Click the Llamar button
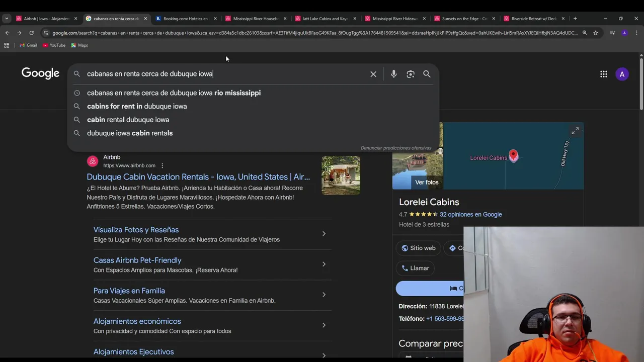 (x=415, y=268)
